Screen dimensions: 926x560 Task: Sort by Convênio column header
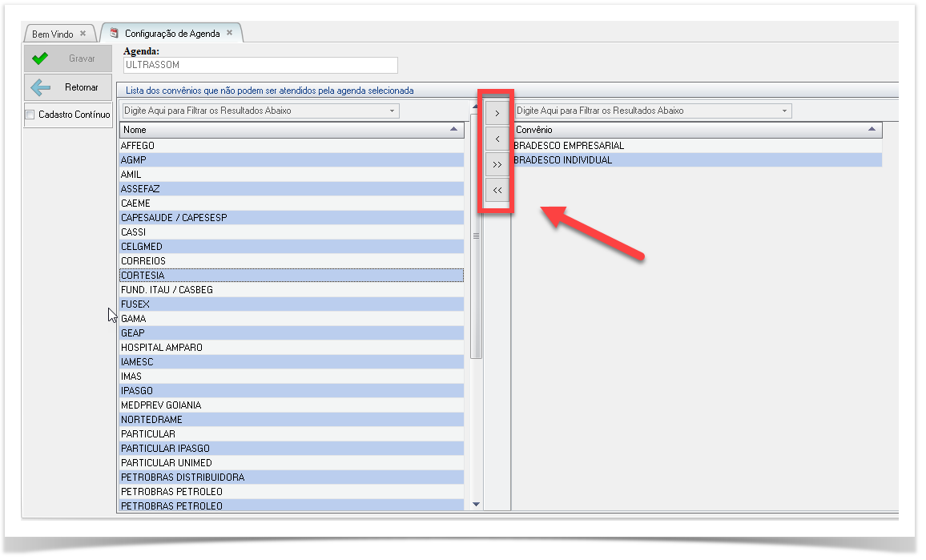coord(697,130)
